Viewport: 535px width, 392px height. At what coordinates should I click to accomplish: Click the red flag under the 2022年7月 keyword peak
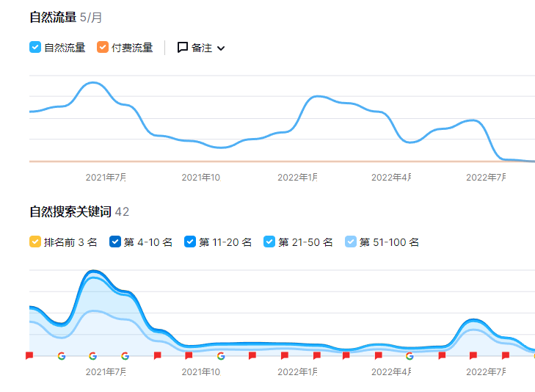pyautogui.click(x=473, y=356)
